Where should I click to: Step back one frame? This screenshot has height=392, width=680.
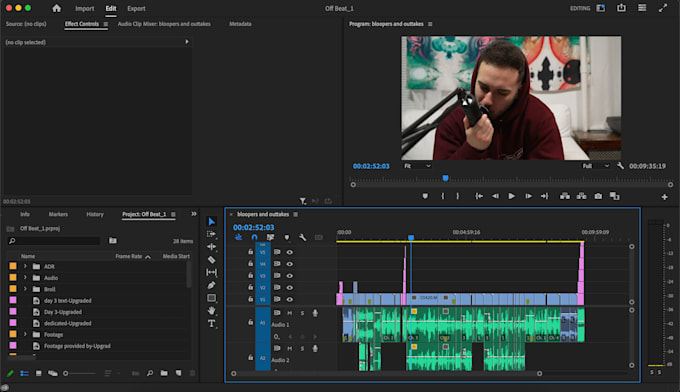[x=495, y=196]
